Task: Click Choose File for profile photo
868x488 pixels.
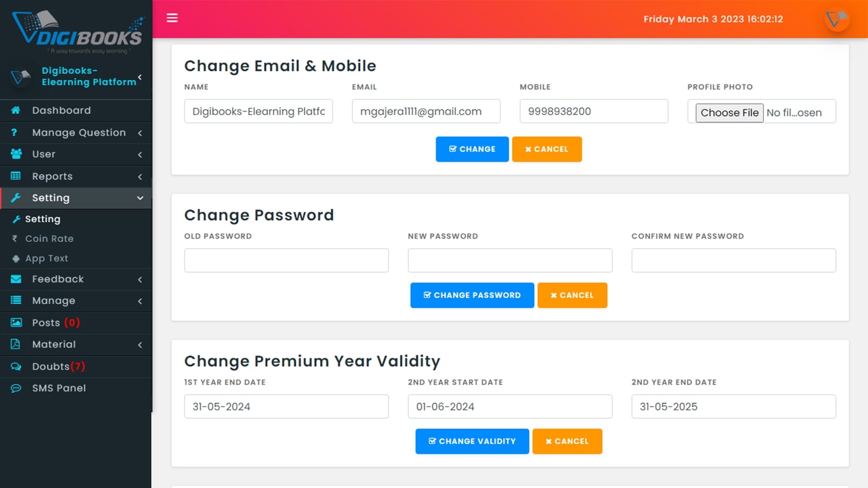Action: [x=730, y=113]
